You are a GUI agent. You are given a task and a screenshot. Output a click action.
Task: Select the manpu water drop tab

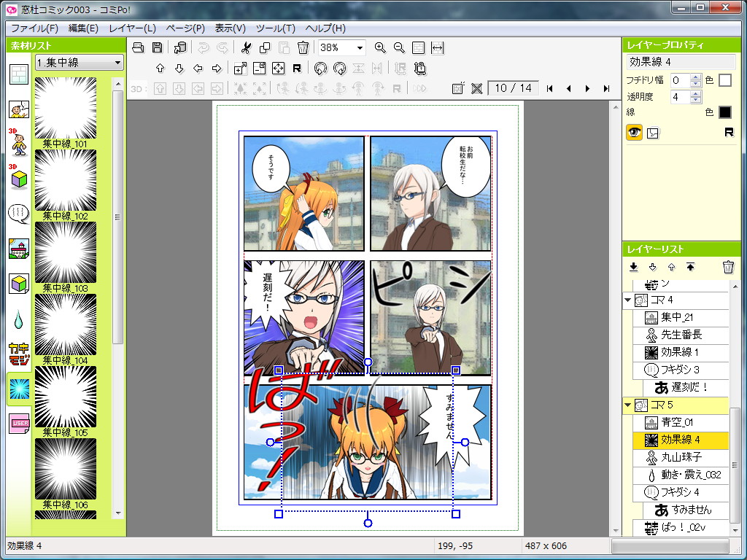pos(18,319)
